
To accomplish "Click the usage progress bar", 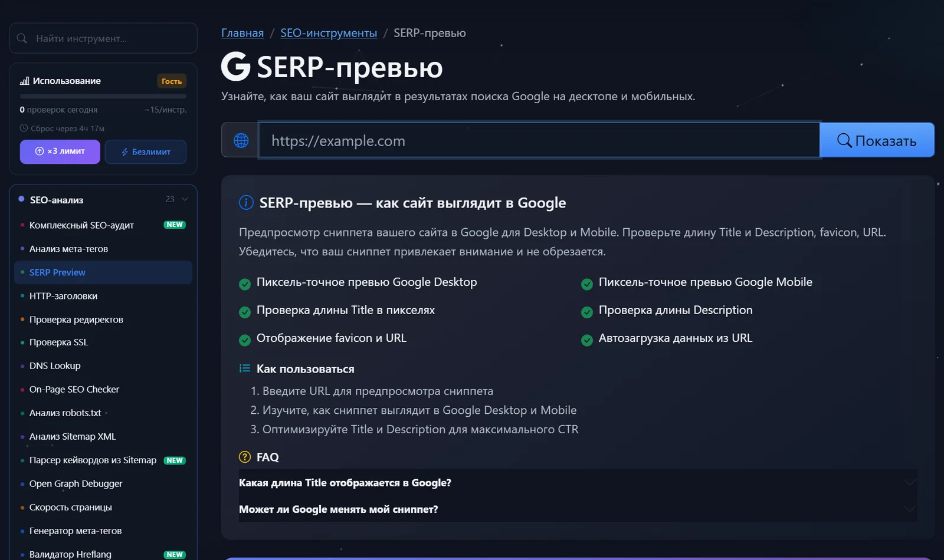I will tap(103, 96).
